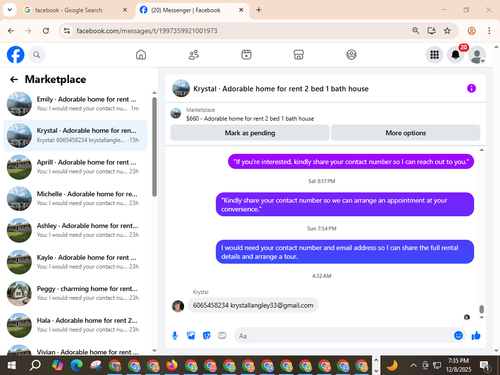View site information icon in address bar

tap(67, 31)
